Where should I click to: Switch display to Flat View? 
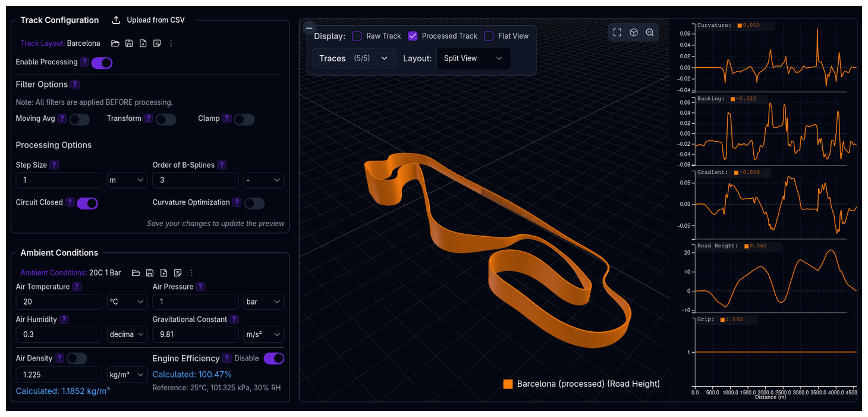click(x=489, y=36)
